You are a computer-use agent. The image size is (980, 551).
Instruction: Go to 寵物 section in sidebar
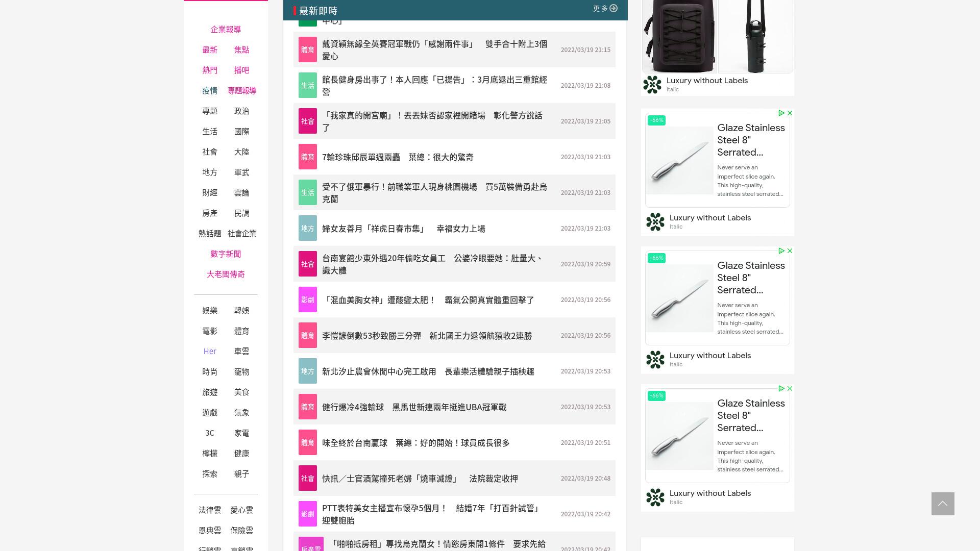tap(242, 372)
